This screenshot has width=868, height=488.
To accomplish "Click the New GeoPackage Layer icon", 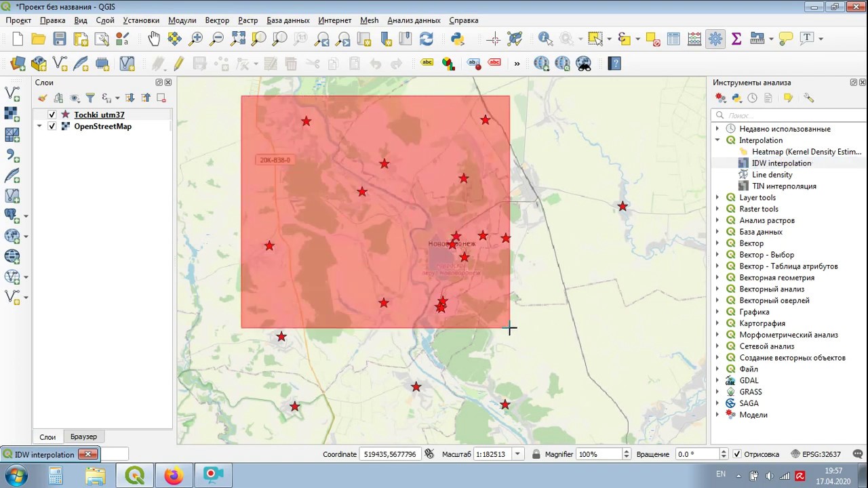I will pos(39,64).
